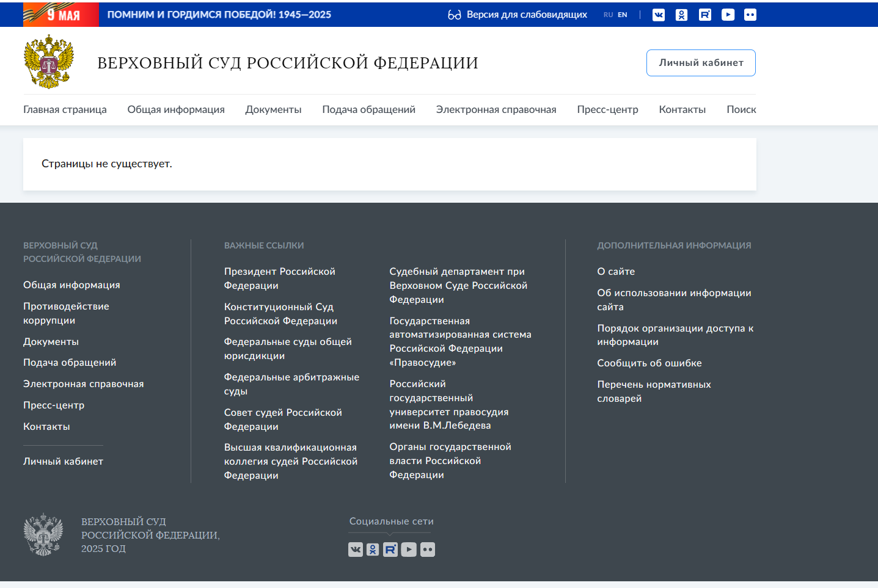Open footer link Противодействие коррупции
The width and height of the screenshot is (878, 588).
66,313
